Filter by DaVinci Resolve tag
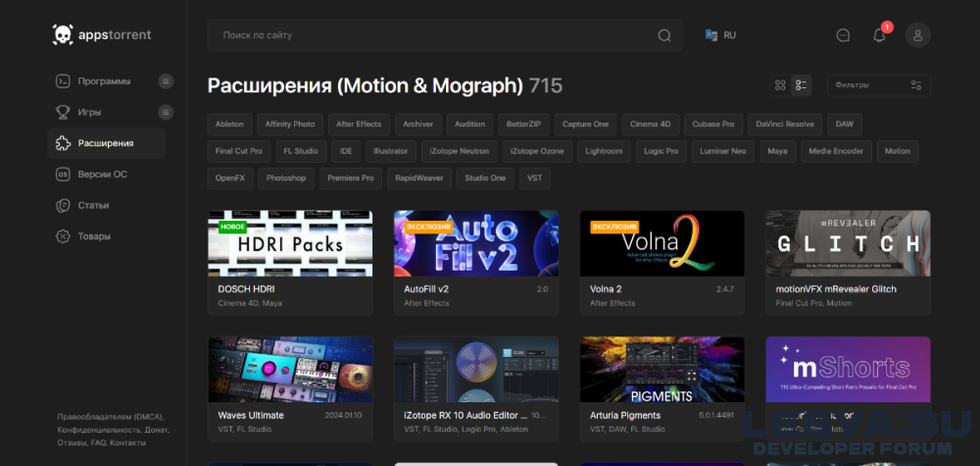This screenshot has height=466, width=980. click(x=785, y=125)
